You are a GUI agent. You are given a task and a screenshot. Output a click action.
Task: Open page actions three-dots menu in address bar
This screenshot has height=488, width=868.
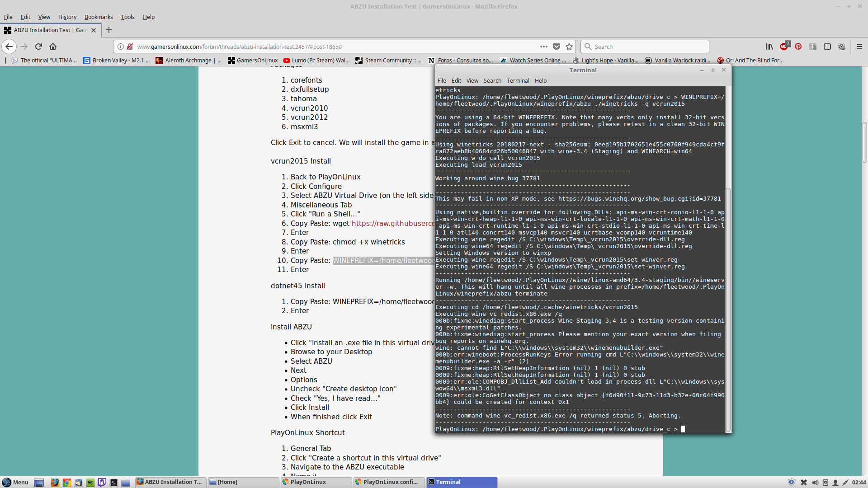pos(544,47)
